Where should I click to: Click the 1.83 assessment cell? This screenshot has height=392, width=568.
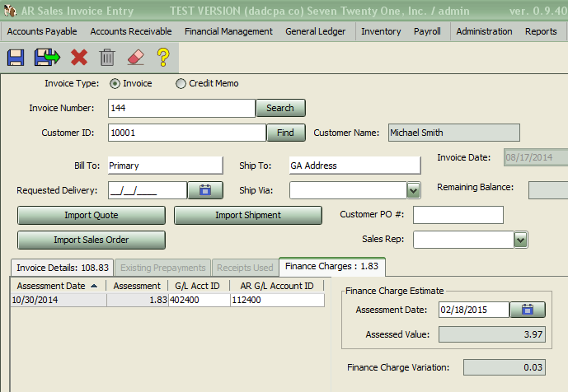tap(138, 300)
